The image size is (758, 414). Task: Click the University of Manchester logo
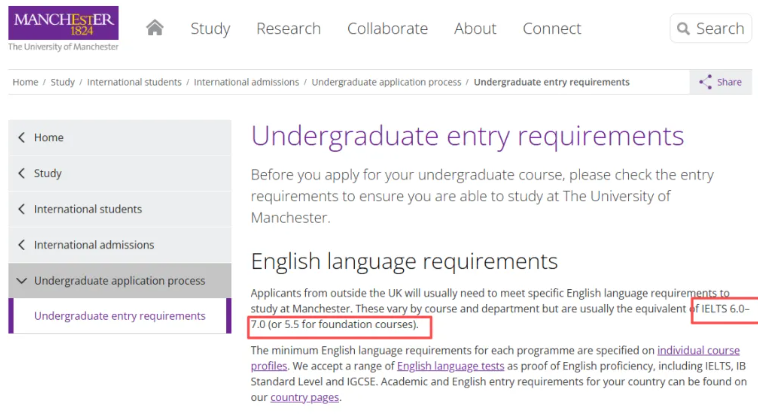coord(63,28)
